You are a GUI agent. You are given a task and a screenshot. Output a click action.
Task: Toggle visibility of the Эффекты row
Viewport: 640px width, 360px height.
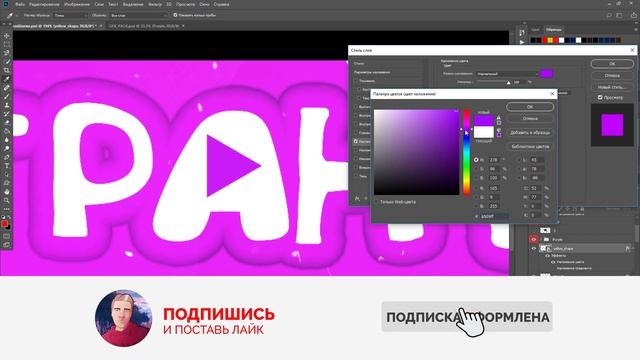[x=547, y=256]
